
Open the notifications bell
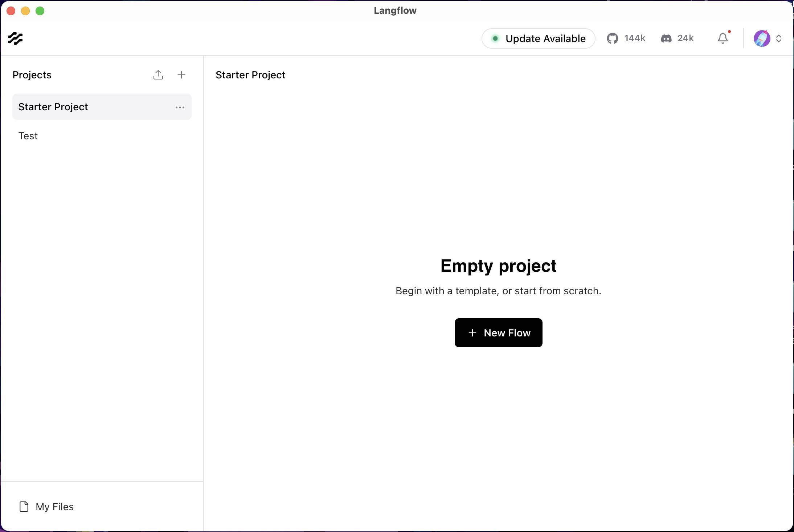(x=723, y=38)
